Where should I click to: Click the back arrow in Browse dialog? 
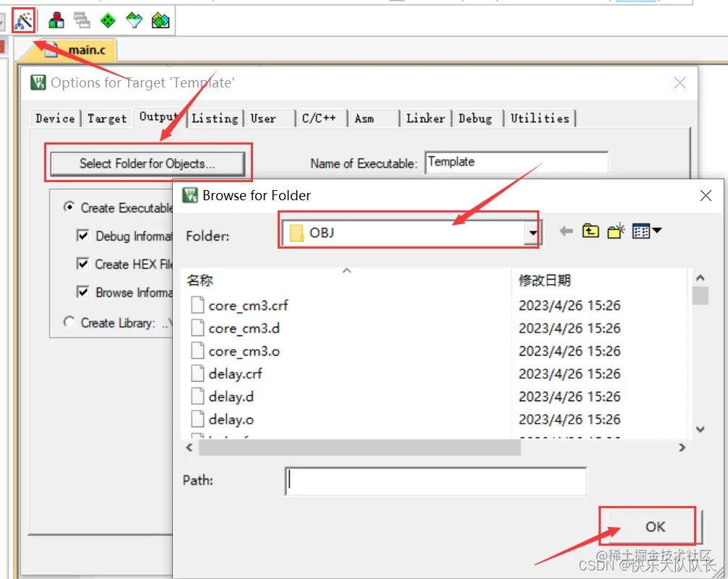566,231
